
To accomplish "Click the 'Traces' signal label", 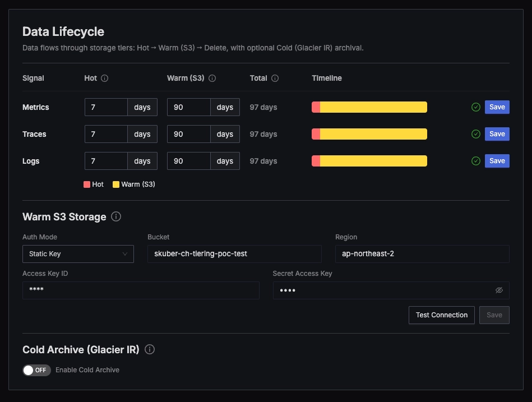I will click(34, 134).
